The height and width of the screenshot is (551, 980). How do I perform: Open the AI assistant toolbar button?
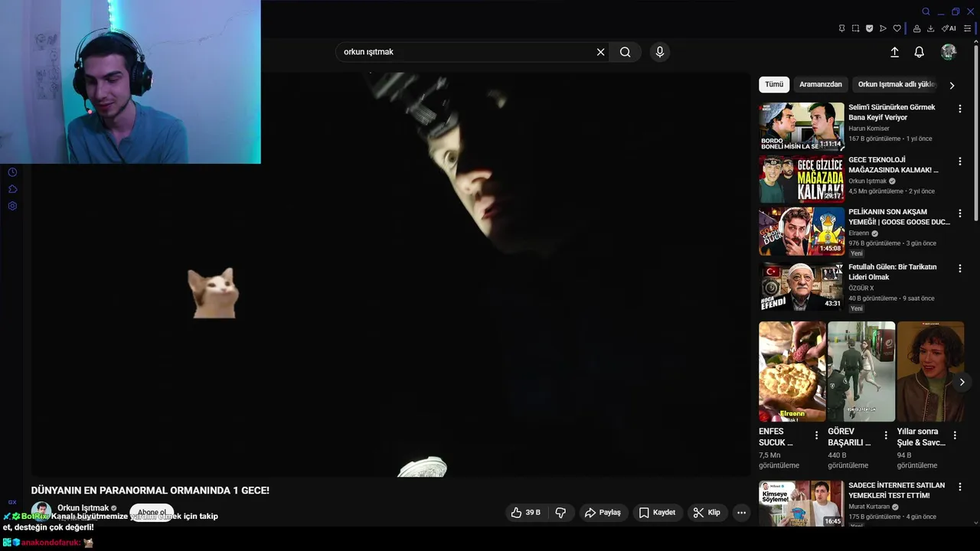pos(949,28)
